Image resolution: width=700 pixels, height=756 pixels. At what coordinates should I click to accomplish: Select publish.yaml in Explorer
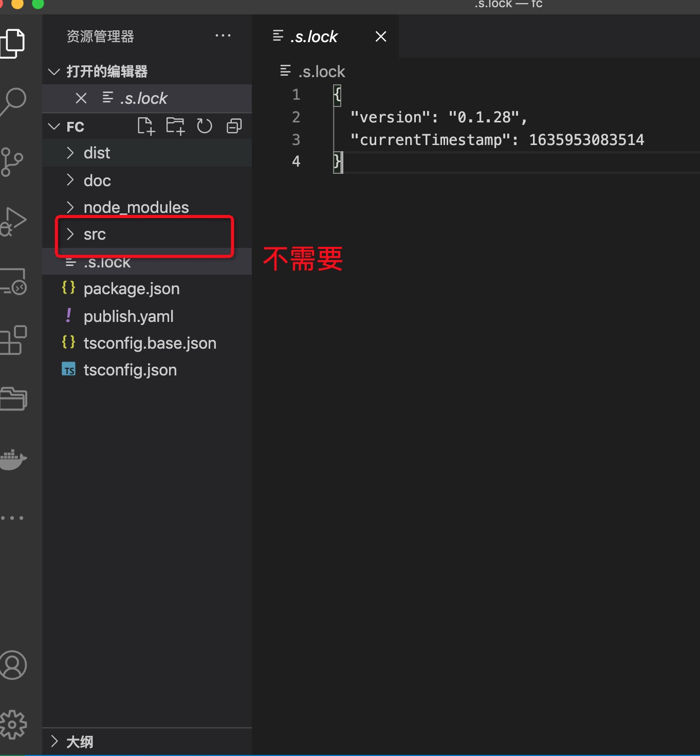click(x=128, y=316)
